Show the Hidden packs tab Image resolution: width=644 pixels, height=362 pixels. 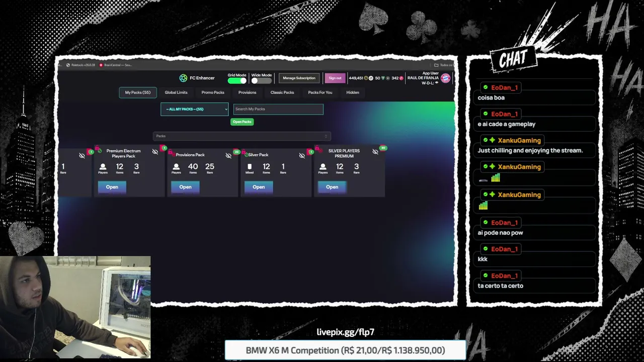point(353,93)
